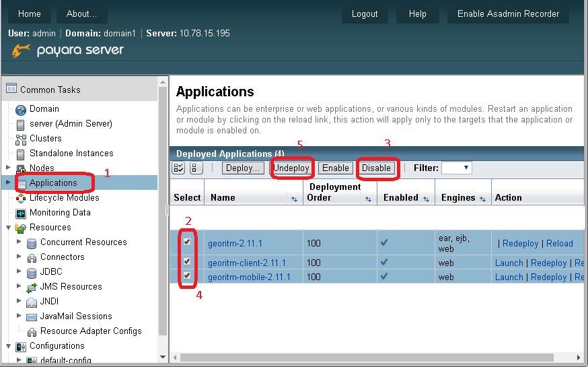The width and height of the screenshot is (588, 367).
Task: Open georitm-client-2.11.1 application link
Action: (x=247, y=263)
